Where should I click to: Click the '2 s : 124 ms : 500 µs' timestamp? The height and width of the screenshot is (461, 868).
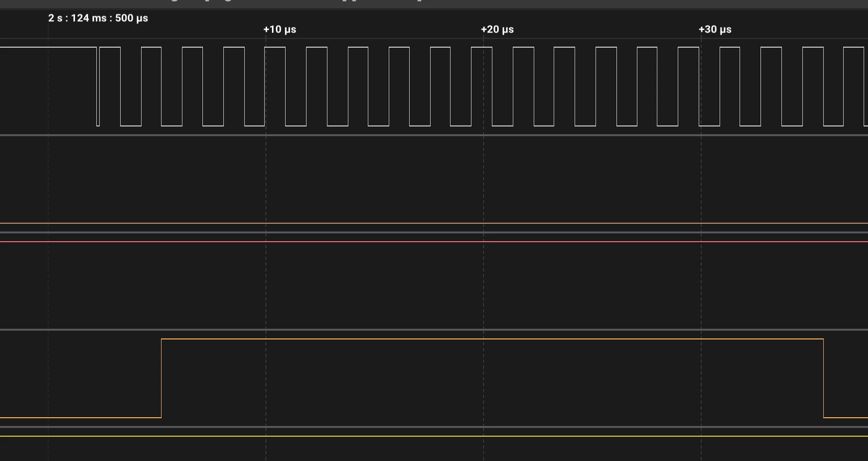98,18
